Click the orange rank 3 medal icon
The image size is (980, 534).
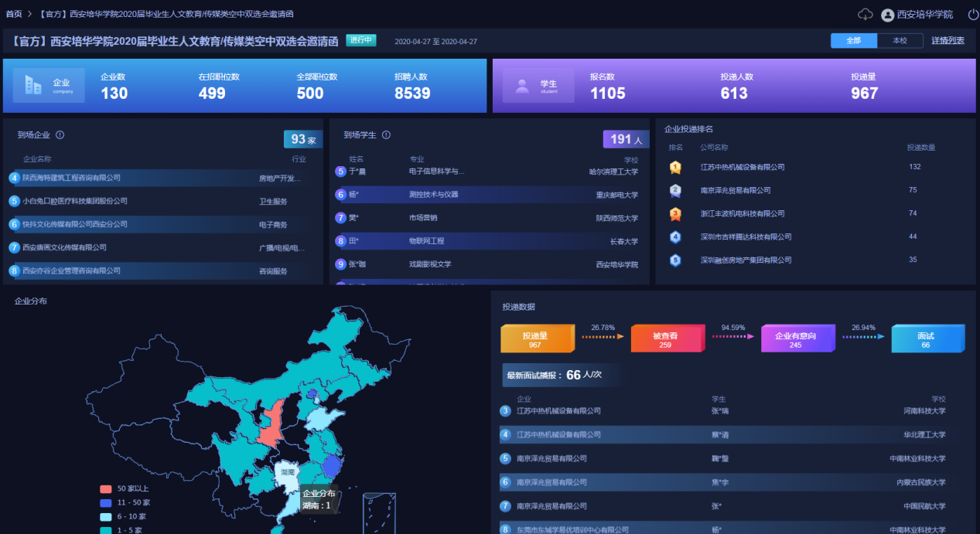coord(675,213)
